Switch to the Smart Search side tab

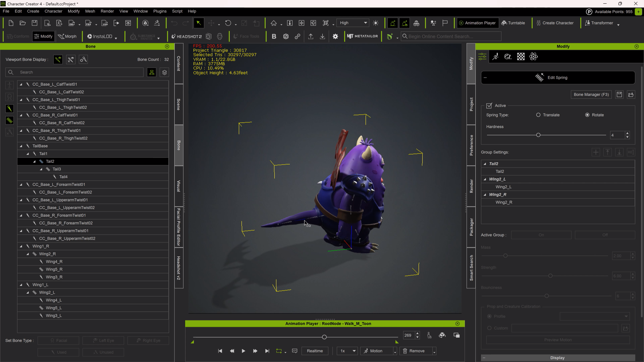tap(471, 268)
